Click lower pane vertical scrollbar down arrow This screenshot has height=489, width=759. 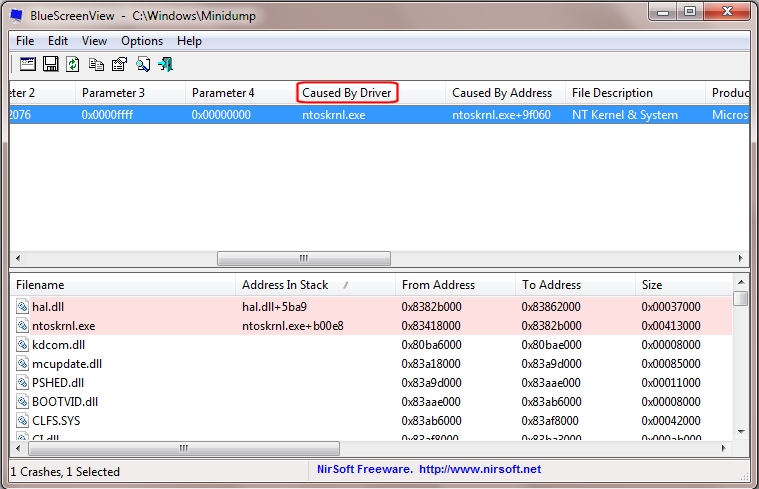(741, 431)
